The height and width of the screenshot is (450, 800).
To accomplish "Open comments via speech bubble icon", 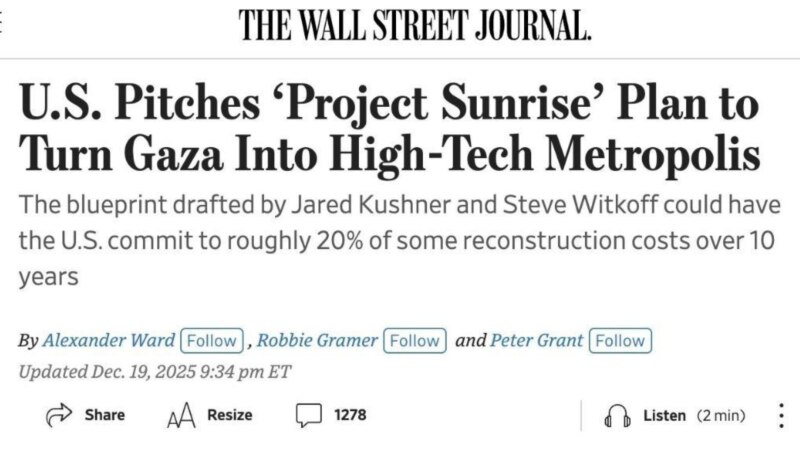I will [308, 415].
